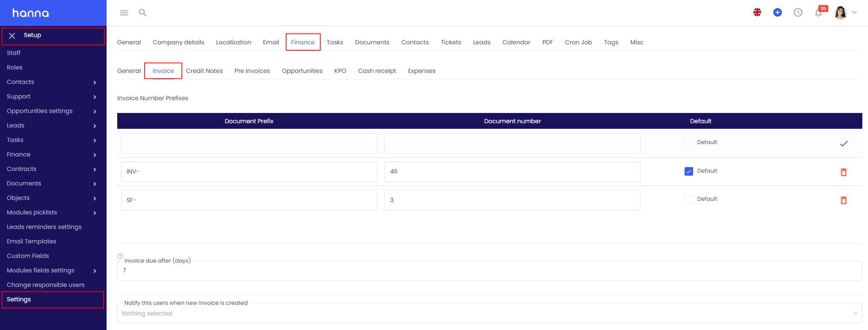Image resolution: width=868 pixels, height=330 pixels.
Task: Open the PDF settings tab
Action: (547, 42)
